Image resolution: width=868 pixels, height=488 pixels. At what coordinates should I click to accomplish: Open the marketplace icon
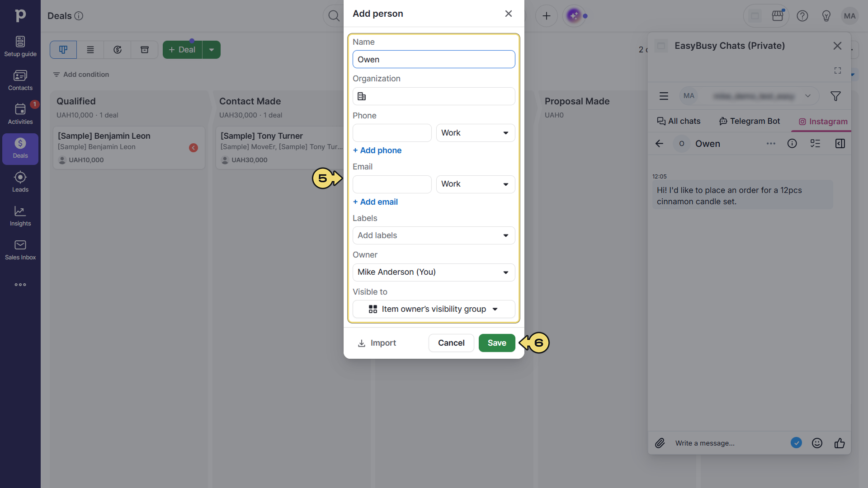pos(778,16)
